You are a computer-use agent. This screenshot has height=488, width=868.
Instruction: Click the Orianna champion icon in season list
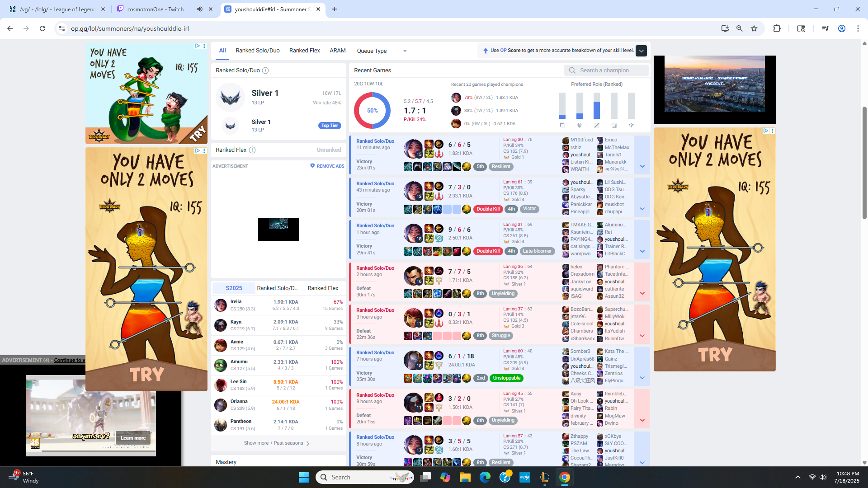221,405
